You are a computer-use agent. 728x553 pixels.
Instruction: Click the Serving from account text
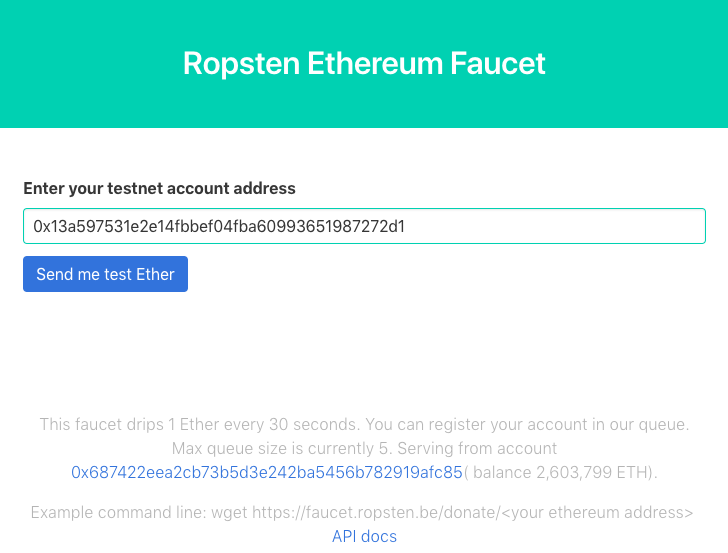[x=479, y=449]
